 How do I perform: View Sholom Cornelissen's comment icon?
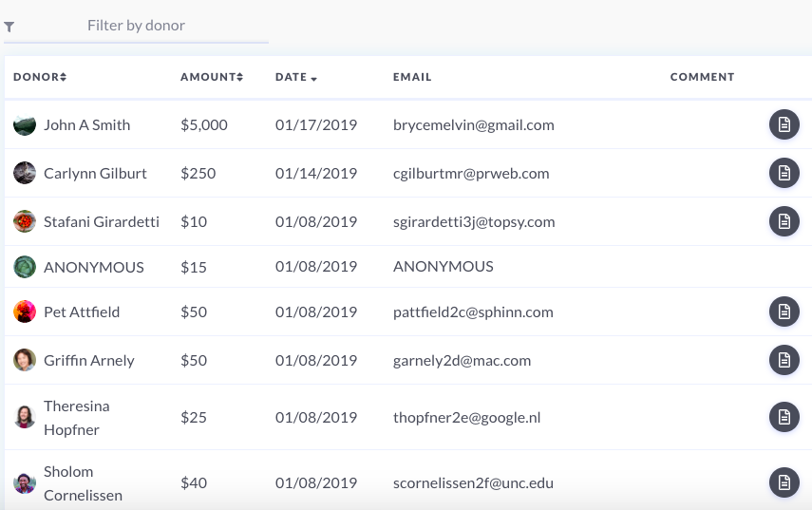tap(784, 482)
